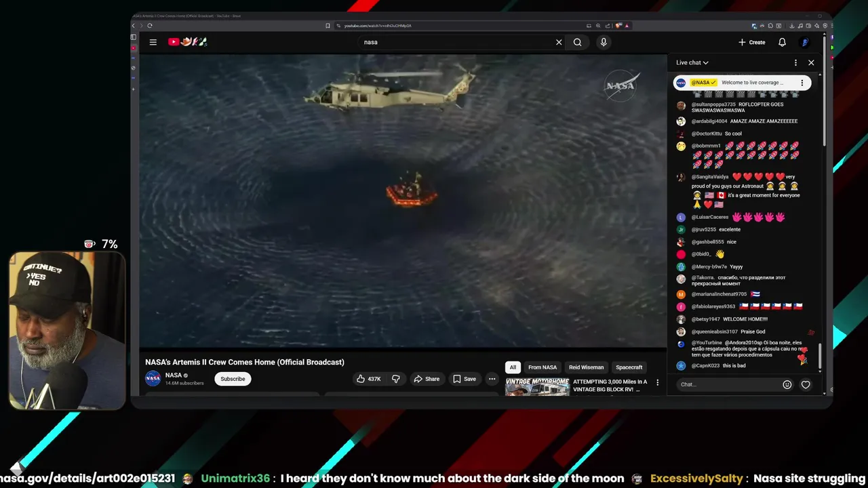Viewport: 868px width, 488px height.
Task: Like the video showing 437K
Action: tap(368, 379)
